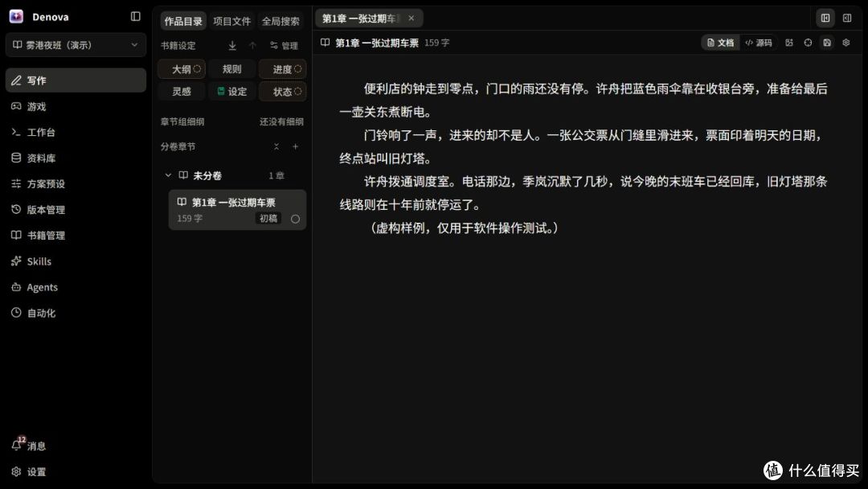Click the save disk icon in editor toolbar
This screenshot has width=868, height=489.
(x=827, y=43)
